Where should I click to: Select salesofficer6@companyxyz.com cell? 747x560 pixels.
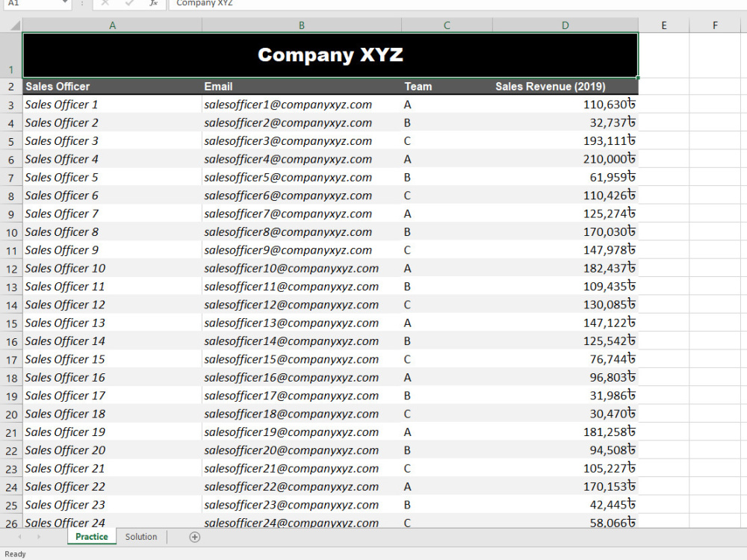point(302,196)
